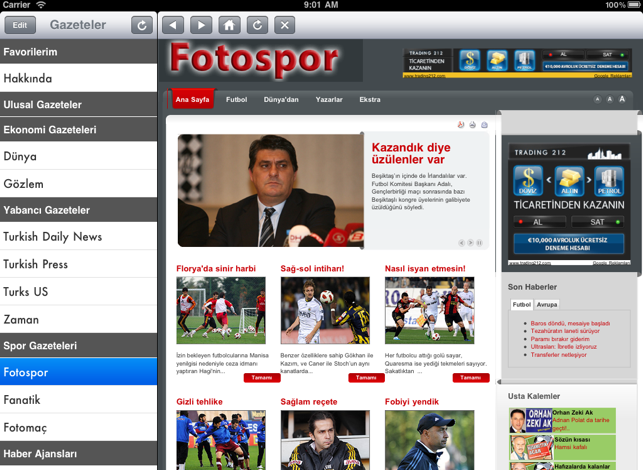Open the Ana Sayfa tab
Viewport: 643px width, 470px height.
[x=192, y=99]
